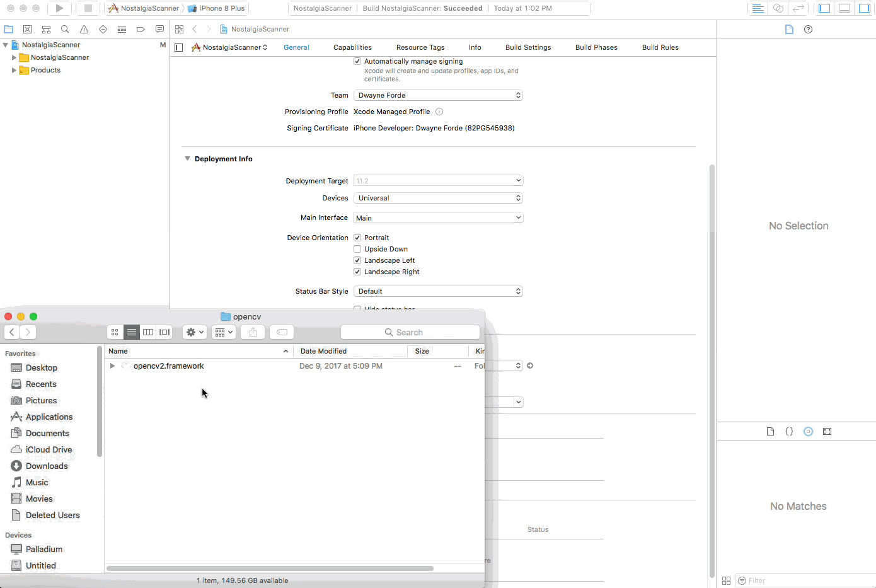The width and height of the screenshot is (876, 588).
Task: Expand the Products folder in navigator
Action: 14,70
